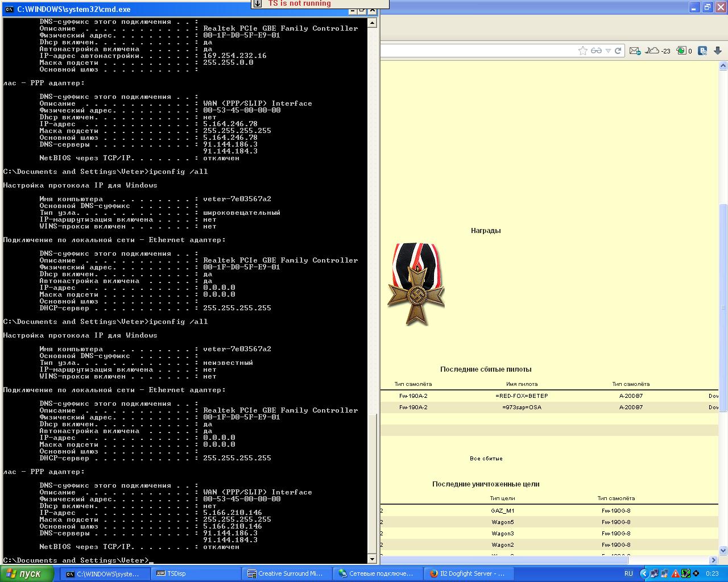This screenshot has height=582, width=728.
Task: Click target cell Wagon3
Action: coord(503,533)
